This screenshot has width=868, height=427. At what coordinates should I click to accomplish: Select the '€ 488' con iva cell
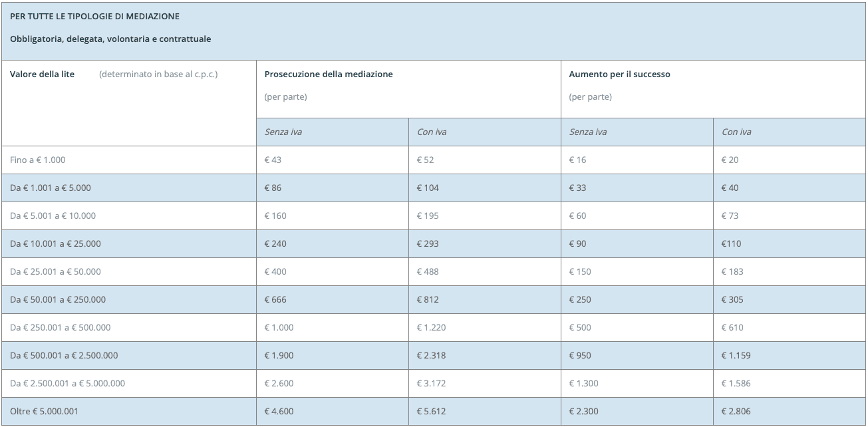click(428, 272)
